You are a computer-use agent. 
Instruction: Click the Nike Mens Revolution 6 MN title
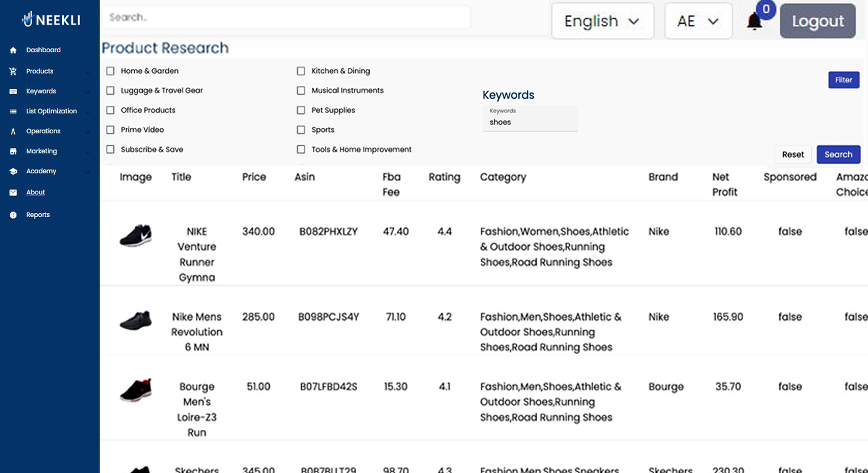(197, 332)
